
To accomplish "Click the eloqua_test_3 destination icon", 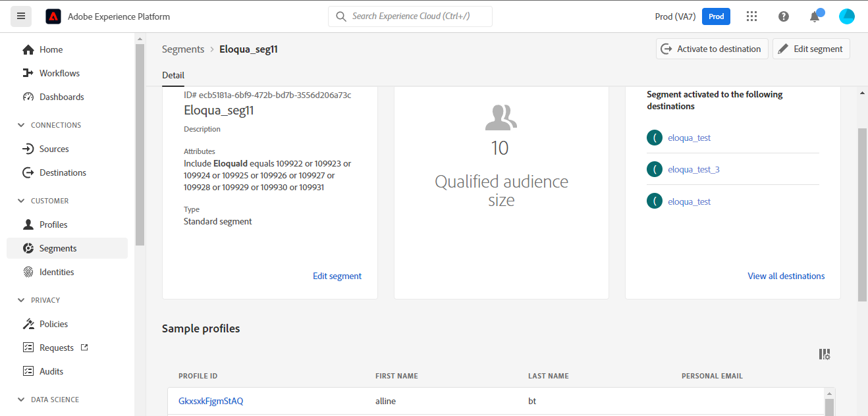I will tap(655, 169).
